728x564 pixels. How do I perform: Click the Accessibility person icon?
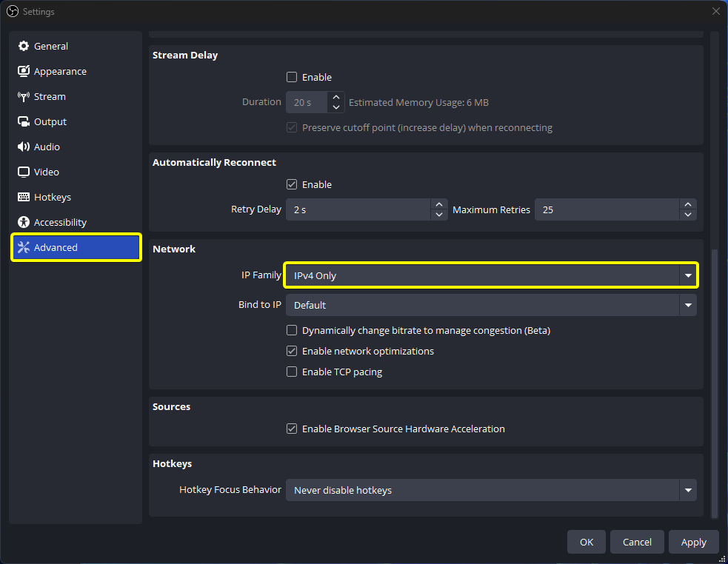[23, 222]
